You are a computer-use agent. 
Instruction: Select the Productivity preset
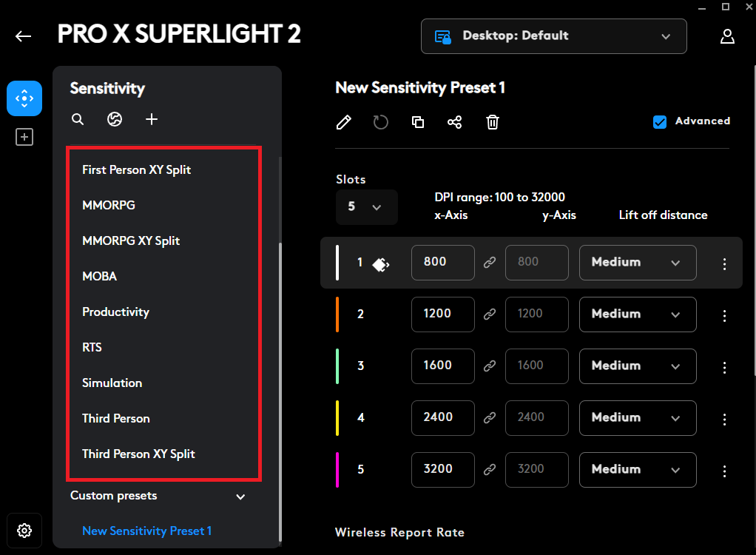[x=115, y=312]
